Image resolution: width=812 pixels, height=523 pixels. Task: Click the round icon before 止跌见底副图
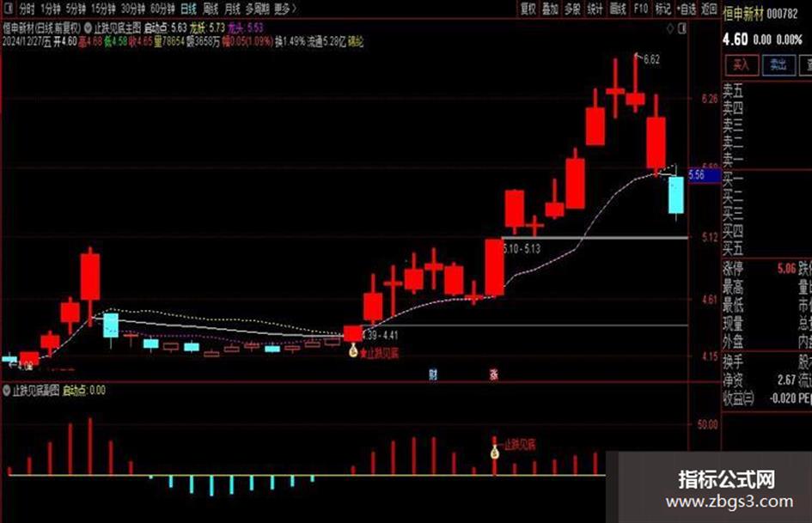tap(7, 390)
